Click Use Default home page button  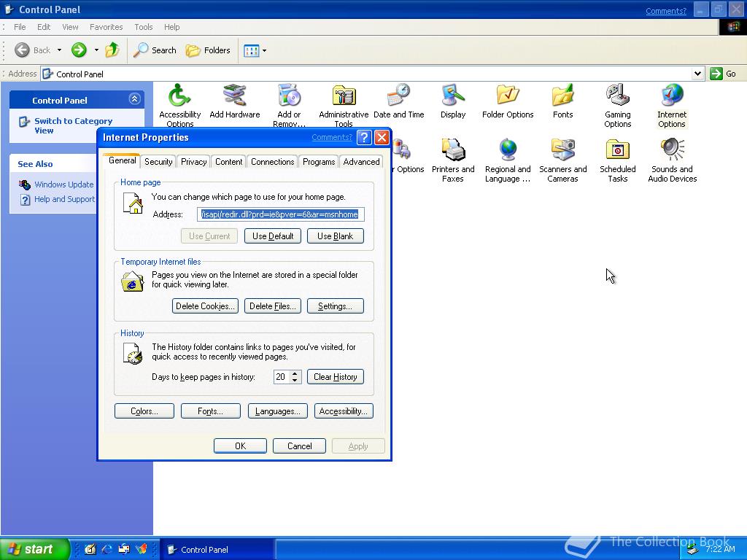[273, 236]
